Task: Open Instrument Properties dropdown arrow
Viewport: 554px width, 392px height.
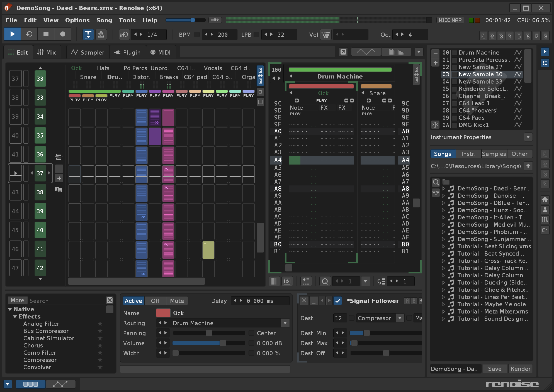Action: (x=528, y=137)
